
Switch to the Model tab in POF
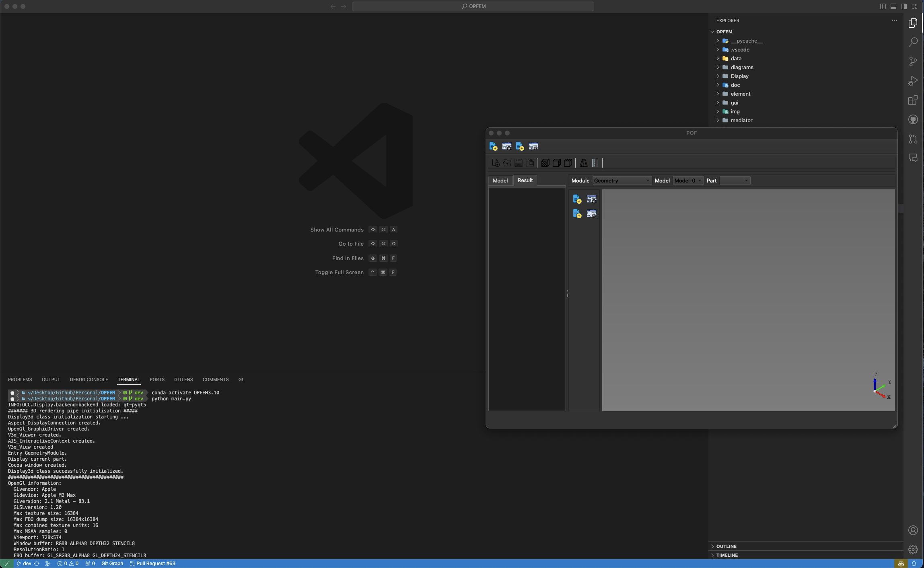click(x=500, y=180)
